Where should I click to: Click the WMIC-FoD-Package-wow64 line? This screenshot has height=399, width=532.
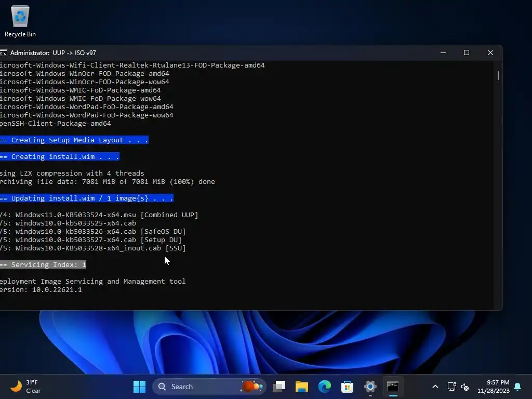(x=81, y=98)
